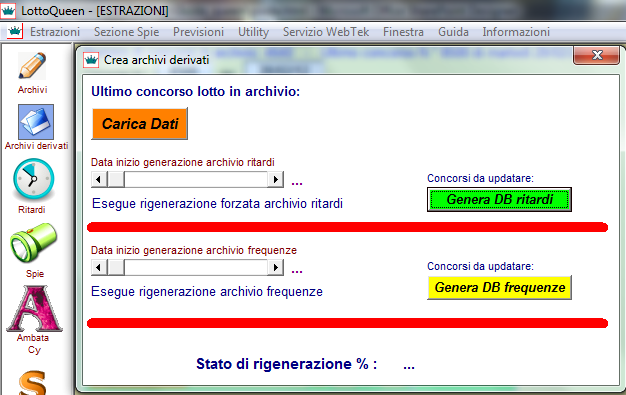
Task: Open the Sezione Spie menu
Action: tap(127, 32)
